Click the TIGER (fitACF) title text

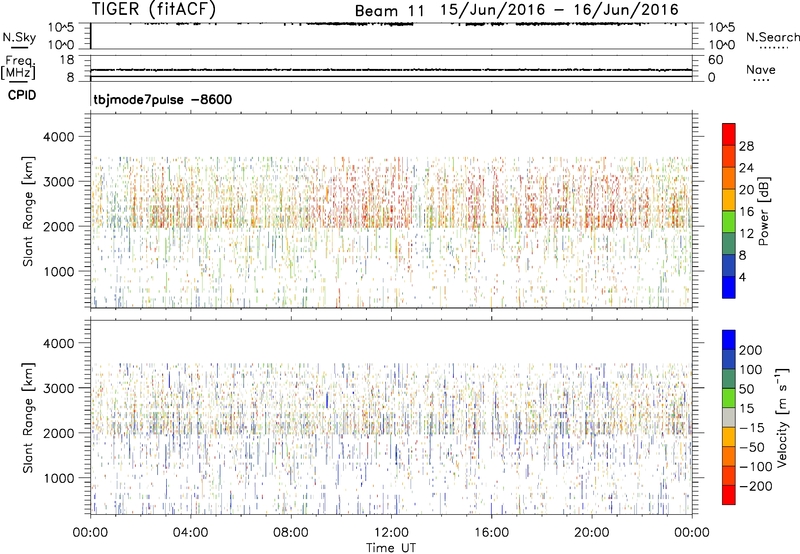pos(154,9)
